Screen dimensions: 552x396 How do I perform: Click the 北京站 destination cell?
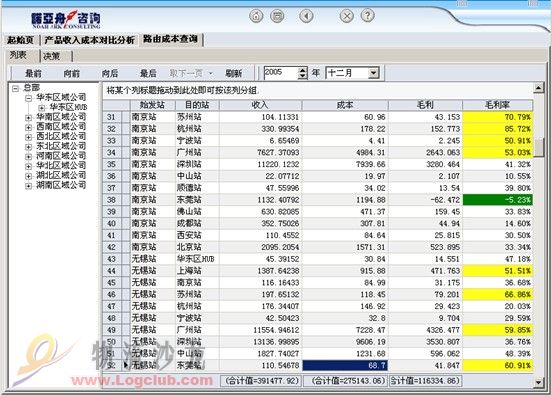[197, 247]
